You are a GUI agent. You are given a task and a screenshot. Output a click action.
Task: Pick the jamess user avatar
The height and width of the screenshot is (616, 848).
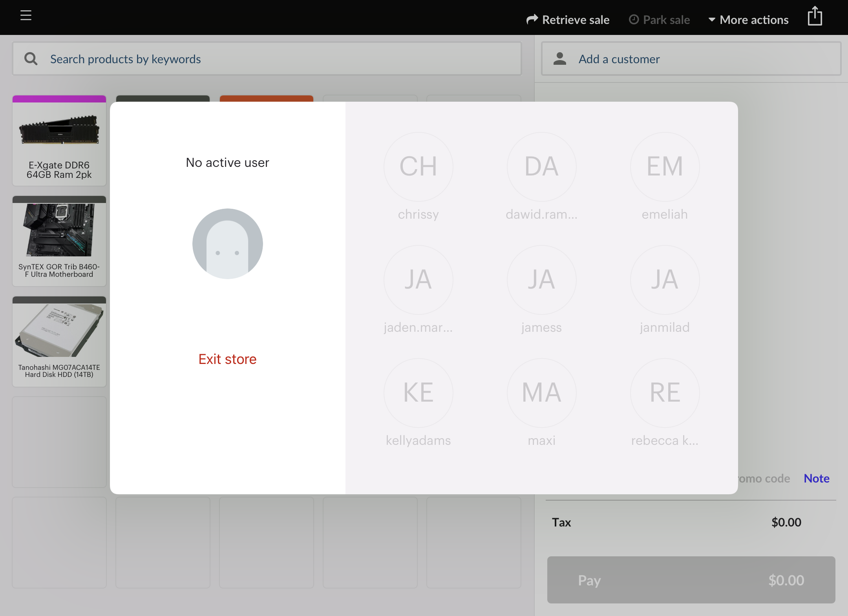coord(541,280)
